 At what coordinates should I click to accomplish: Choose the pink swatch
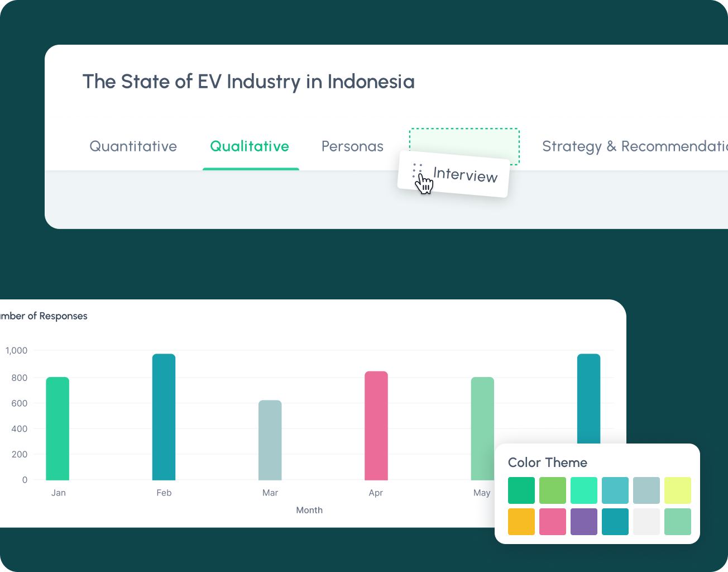pos(553,522)
